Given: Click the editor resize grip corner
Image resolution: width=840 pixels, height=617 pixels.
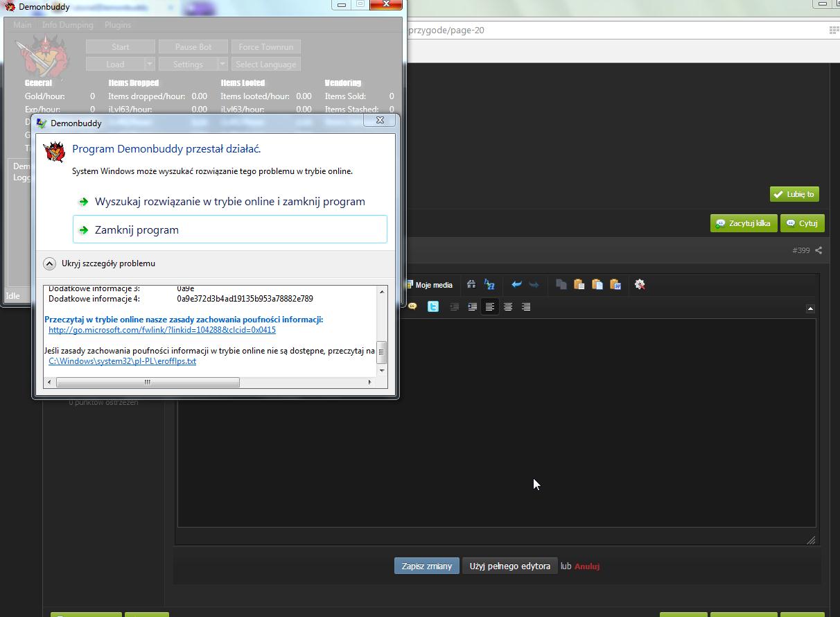Looking at the screenshot, I should [811, 540].
